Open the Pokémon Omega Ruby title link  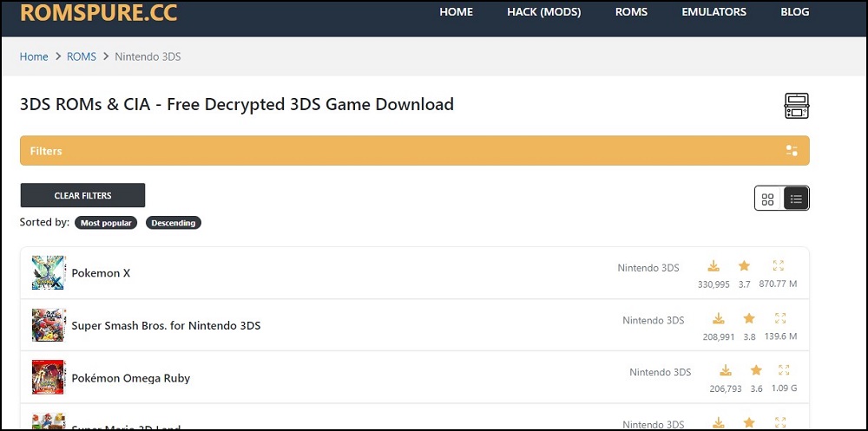[x=131, y=378]
